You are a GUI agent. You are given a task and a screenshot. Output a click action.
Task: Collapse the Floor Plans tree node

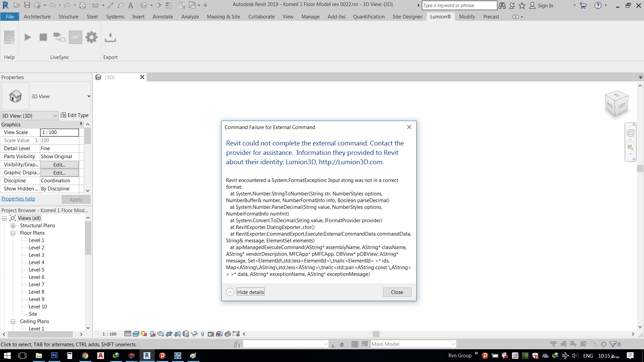(13, 233)
